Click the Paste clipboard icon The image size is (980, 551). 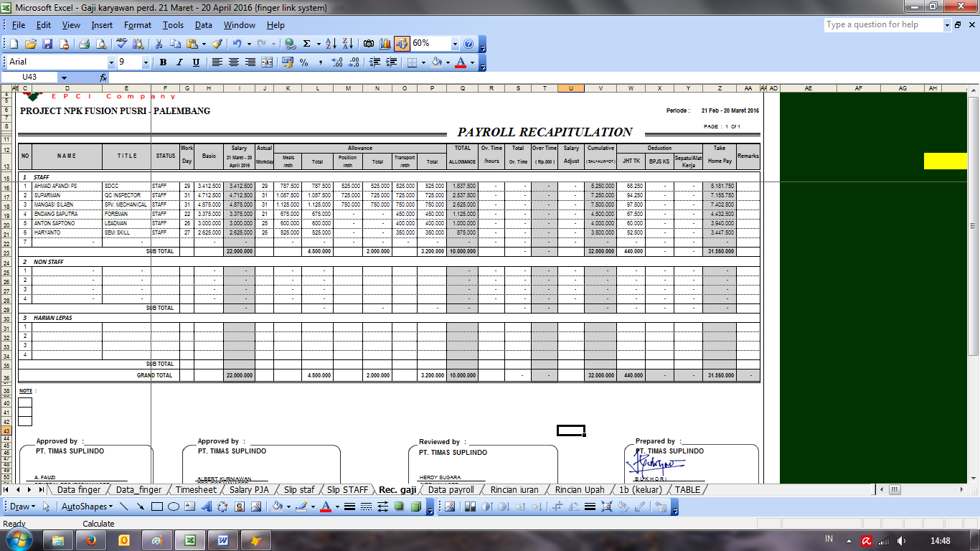[x=192, y=44]
